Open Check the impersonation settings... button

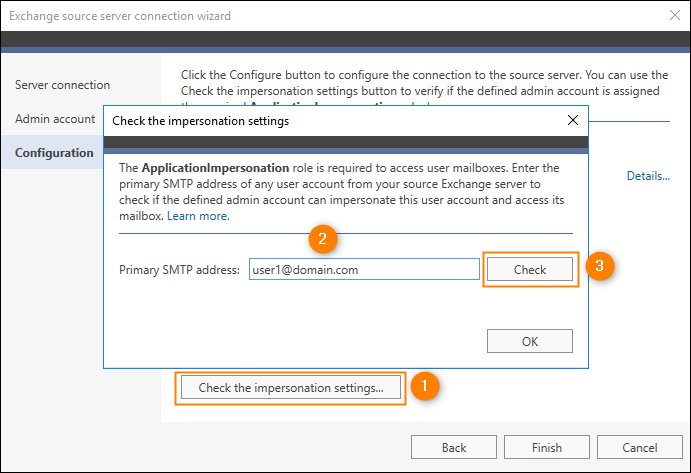click(291, 387)
